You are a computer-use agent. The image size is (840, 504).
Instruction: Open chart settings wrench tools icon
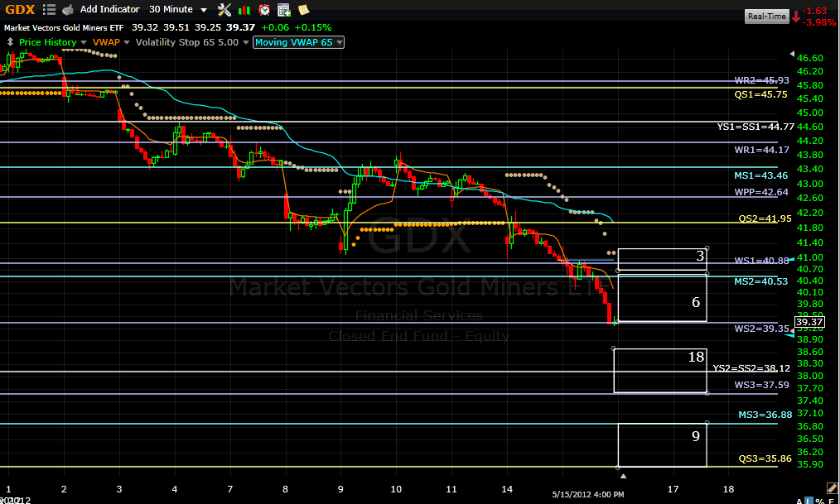click(224, 10)
